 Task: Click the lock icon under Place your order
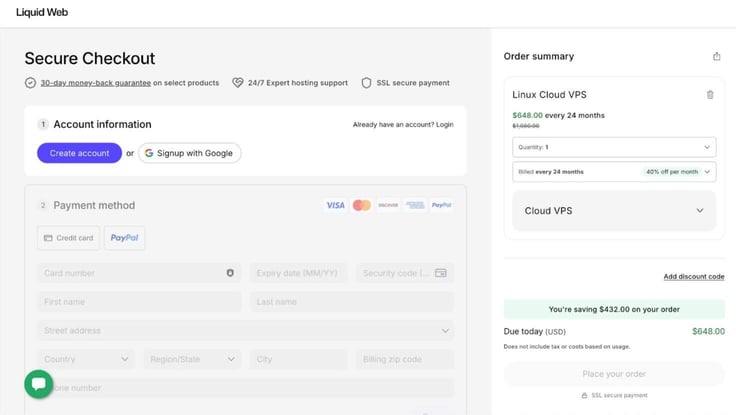pos(584,395)
